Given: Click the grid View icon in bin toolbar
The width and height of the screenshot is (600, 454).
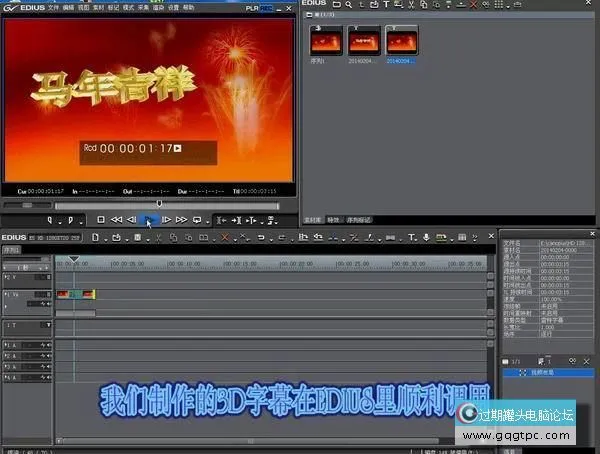Looking at the screenshot, I should (x=498, y=5).
